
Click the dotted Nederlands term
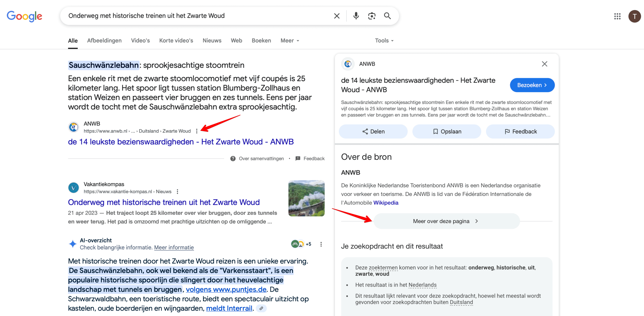[422, 285]
